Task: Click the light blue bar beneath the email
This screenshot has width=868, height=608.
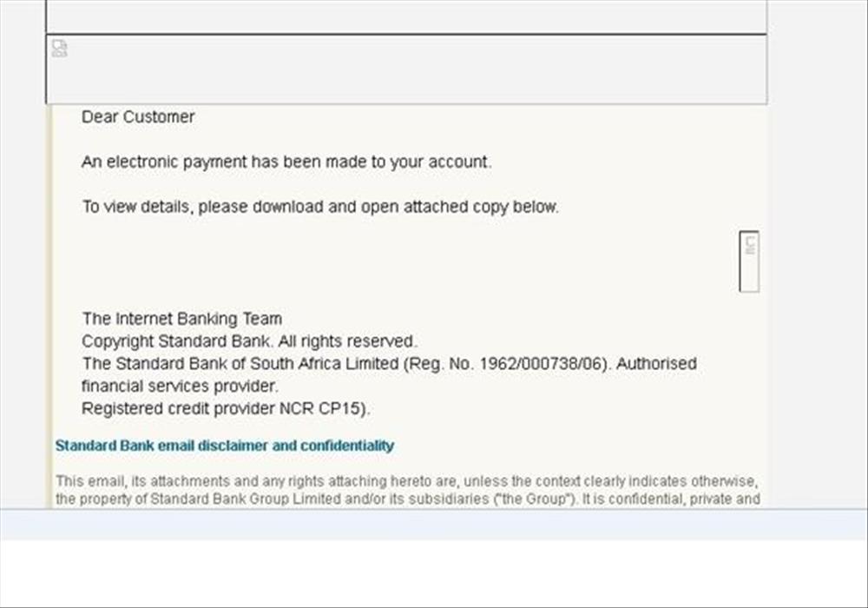Action: pos(434,525)
